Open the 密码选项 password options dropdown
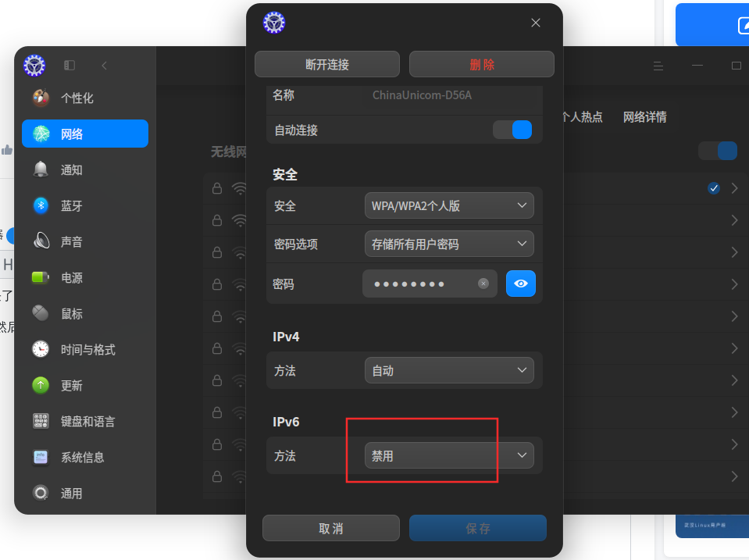Image resolution: width=749 pixels, height=560 pixels. [449, 244]
